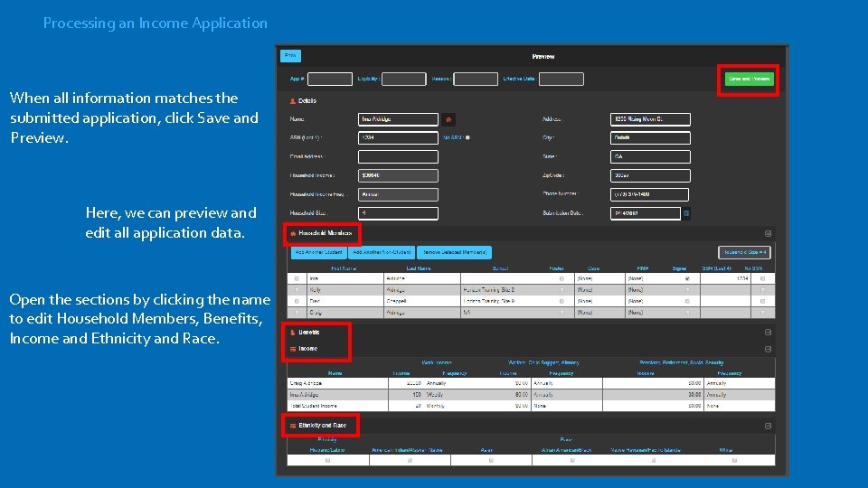Click the City input field
The width and height of the screenshot is (868, 488).
(650, 137)
